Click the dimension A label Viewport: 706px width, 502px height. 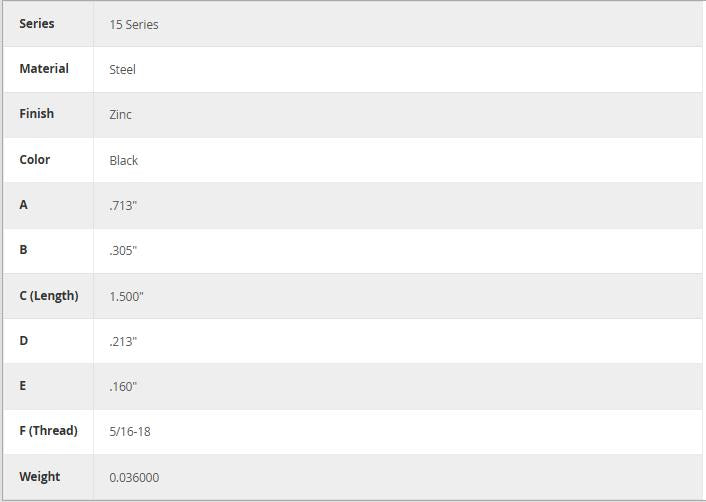[23, 204]
